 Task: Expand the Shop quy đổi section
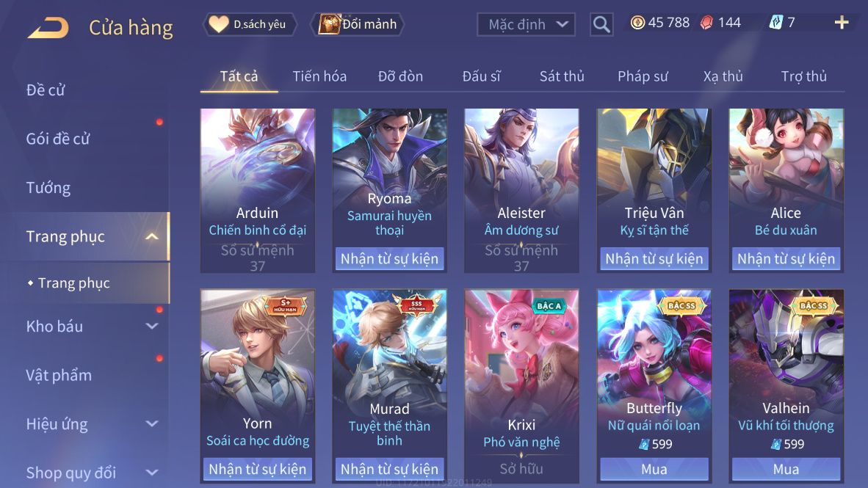(152, 473)
